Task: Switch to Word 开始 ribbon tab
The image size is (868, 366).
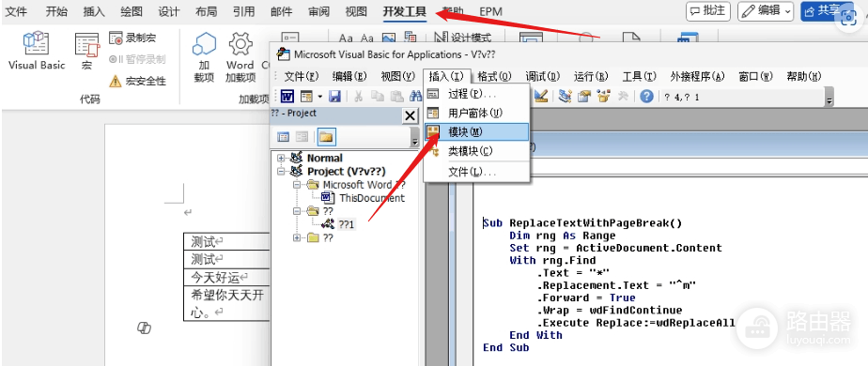Action: click(56, 11)
